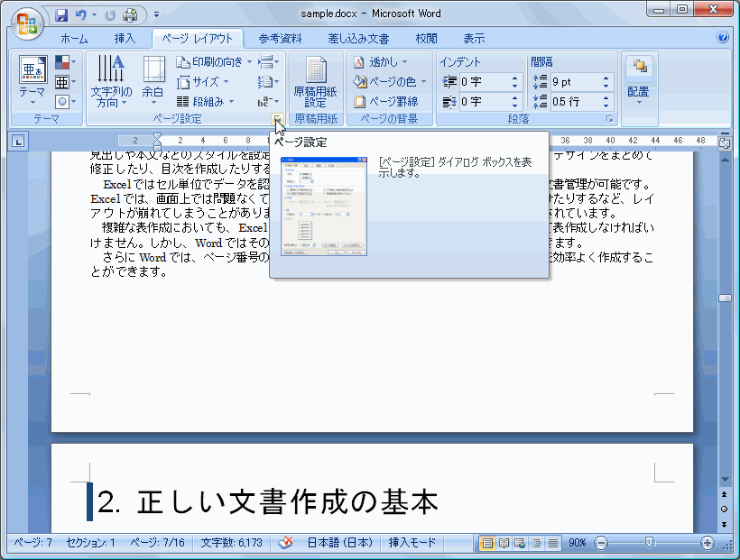
Task: Open Customize Quick Access Toolbar arrow
Action: tap(157, 15)
